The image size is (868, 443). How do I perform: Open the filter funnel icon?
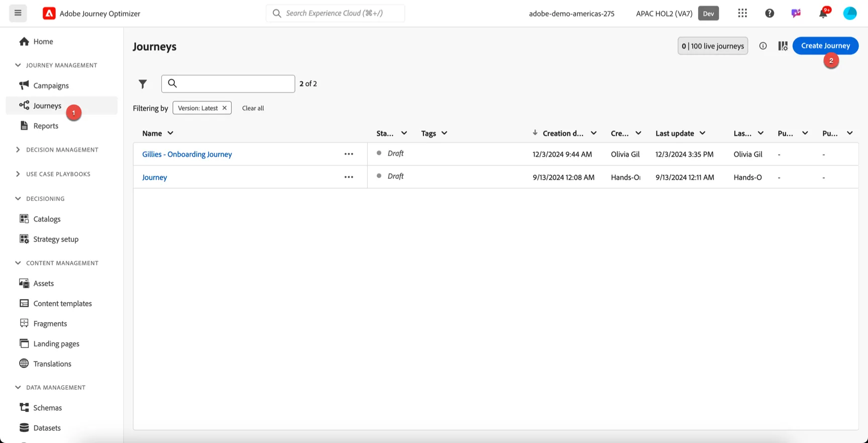click(x=143, y=84)
